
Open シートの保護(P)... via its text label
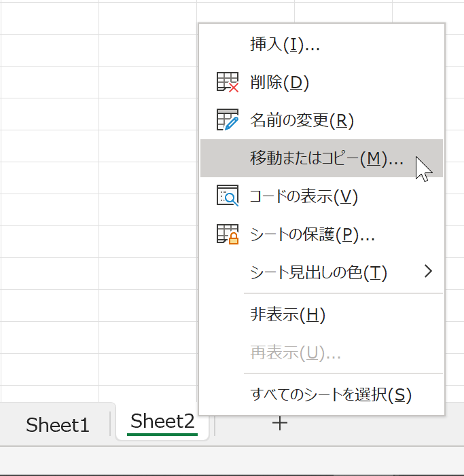pyautogui.click(x=313, y=234)
